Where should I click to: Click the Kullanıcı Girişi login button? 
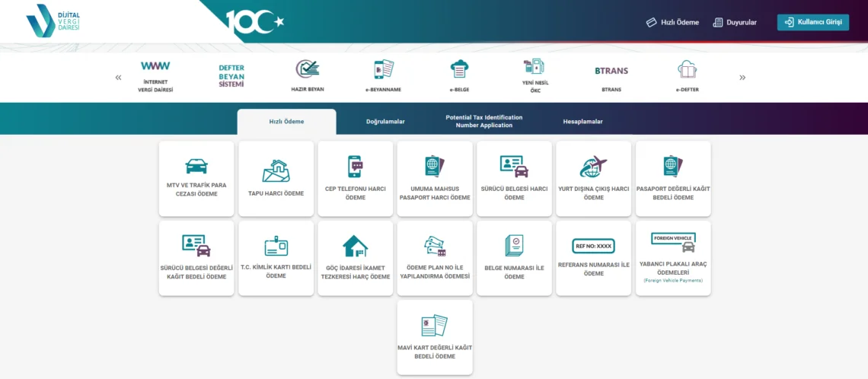pos(812,22)
